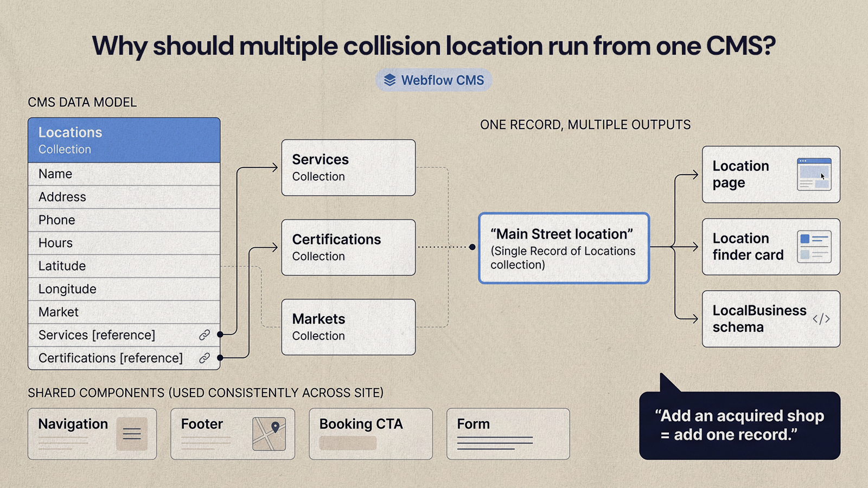This screenshot has height=488, width=868.
Task: Open the Markets Collection card
Action: (348, 327)
